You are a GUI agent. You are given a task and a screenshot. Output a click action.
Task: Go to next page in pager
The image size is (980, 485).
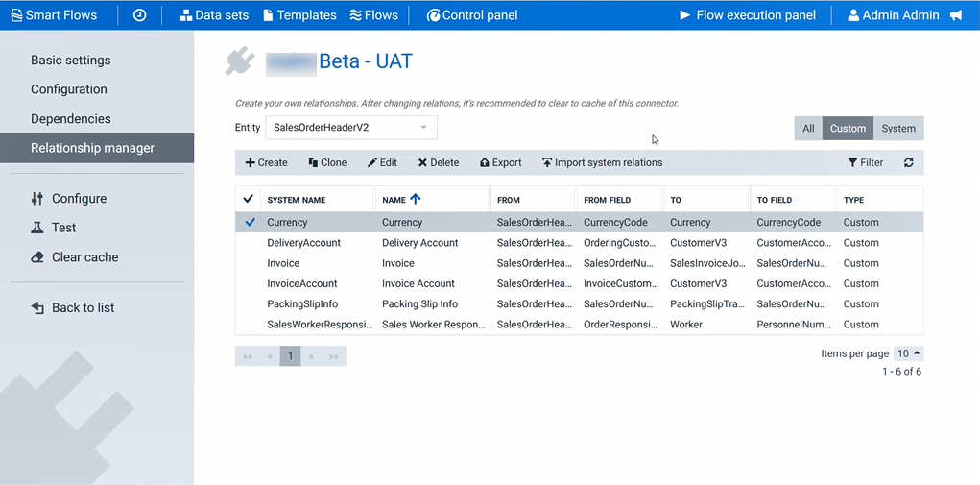(x=311, y=356)
